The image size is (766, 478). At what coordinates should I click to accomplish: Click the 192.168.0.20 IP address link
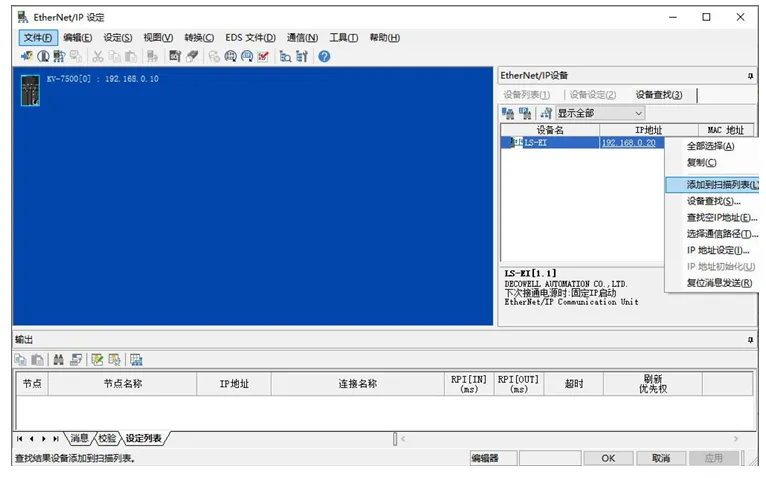[628, 143]
